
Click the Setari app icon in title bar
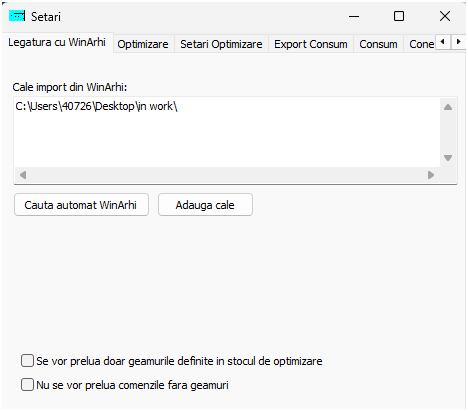click(17, 16)
